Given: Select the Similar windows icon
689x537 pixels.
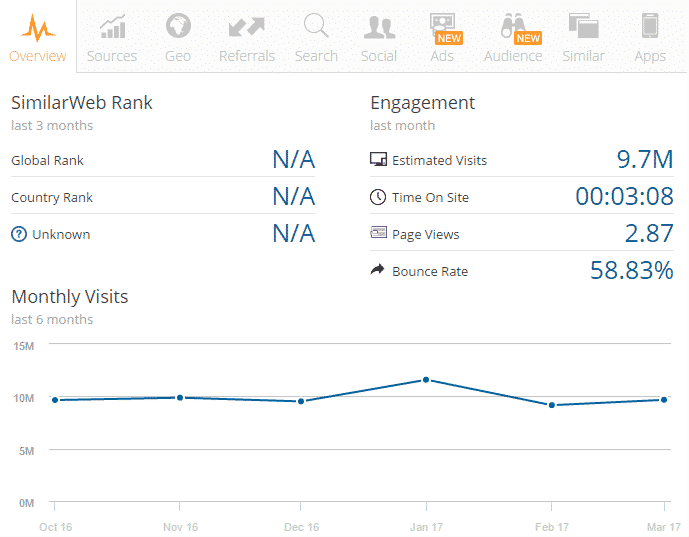Looking at the screenshot, I should click(x=583, y=27).
